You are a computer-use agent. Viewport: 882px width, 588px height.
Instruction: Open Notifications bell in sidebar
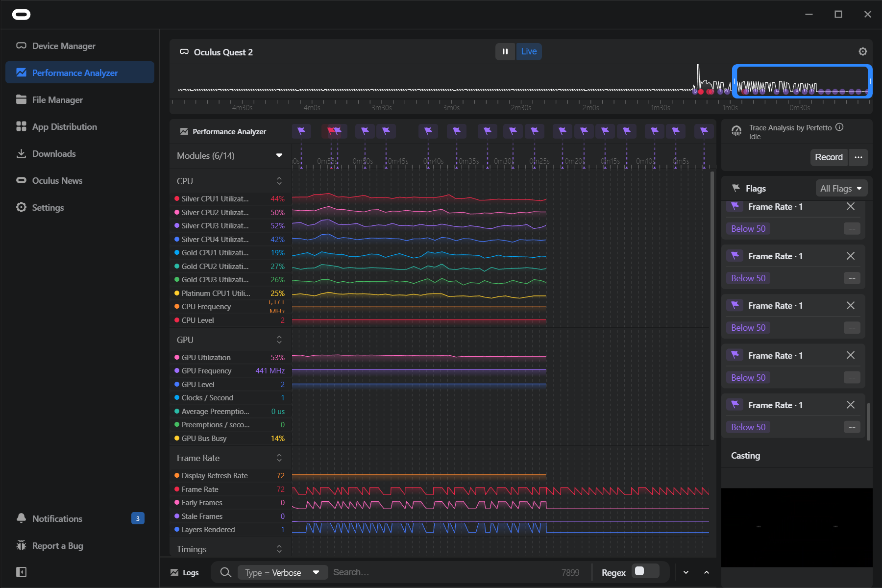click(21, 518)
